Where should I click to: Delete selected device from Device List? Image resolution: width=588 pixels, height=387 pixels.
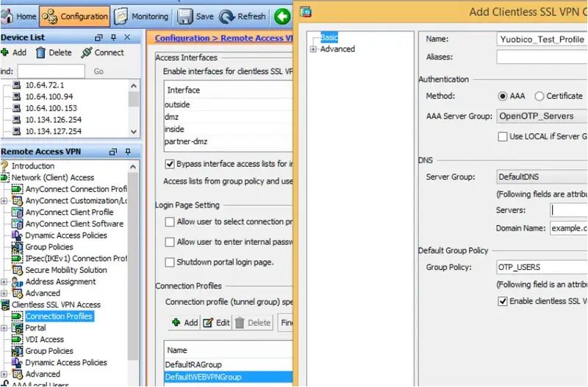coord(54,52)
